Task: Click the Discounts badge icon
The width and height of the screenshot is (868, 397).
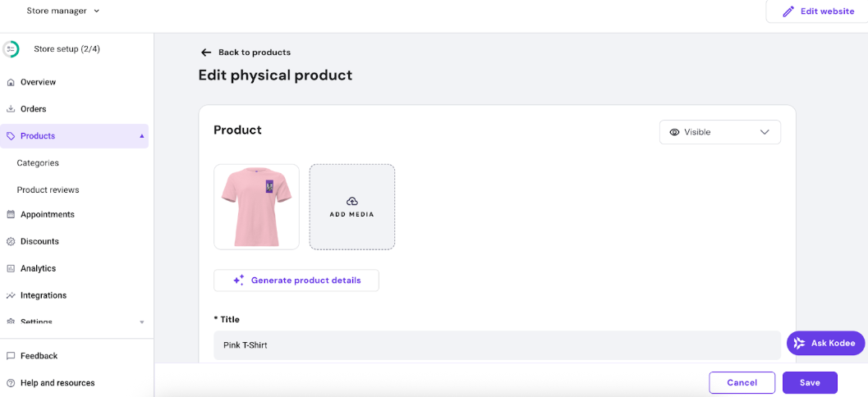Action: click(x=11, y=242)
